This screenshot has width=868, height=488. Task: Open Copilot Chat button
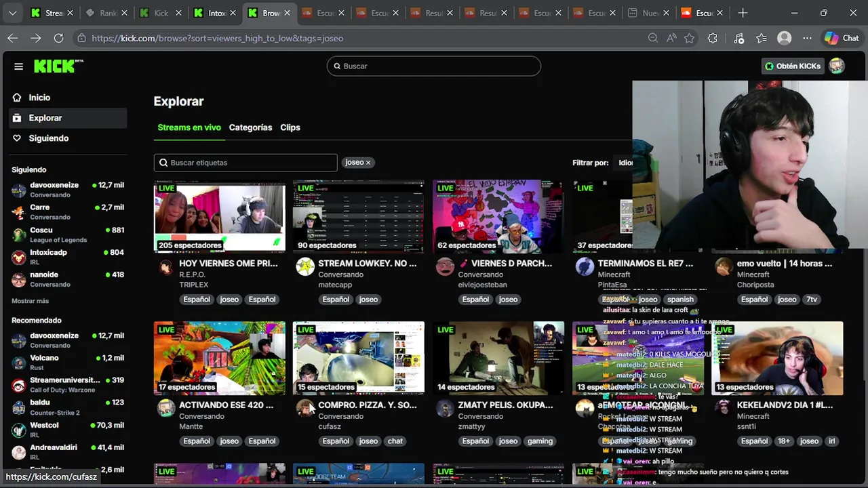[842, 38]
